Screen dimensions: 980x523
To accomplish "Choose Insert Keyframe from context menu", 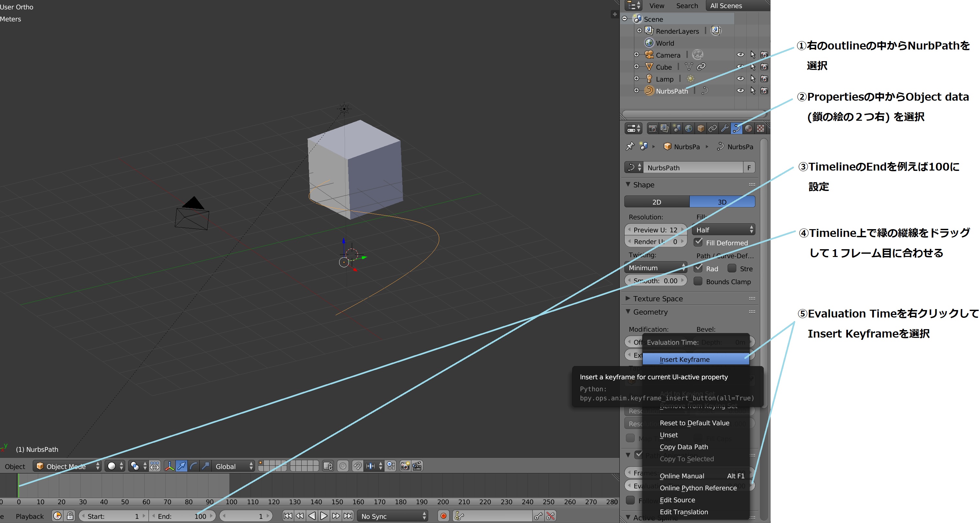I will [696, 359].
